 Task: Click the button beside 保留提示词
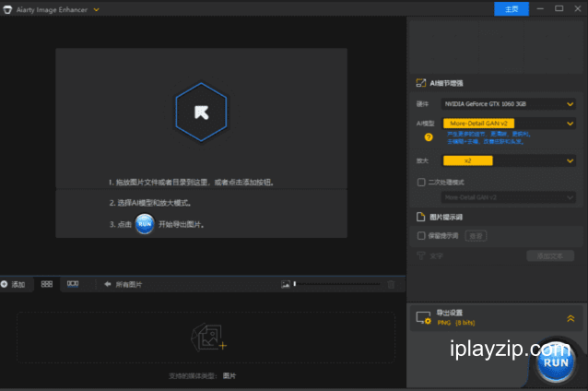click(x=476, y=236)
